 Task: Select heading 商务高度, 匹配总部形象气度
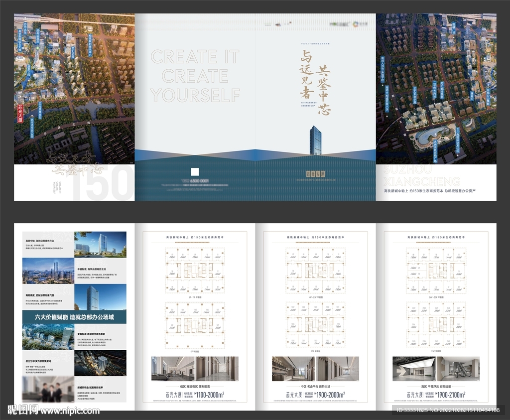coord(40,295)
